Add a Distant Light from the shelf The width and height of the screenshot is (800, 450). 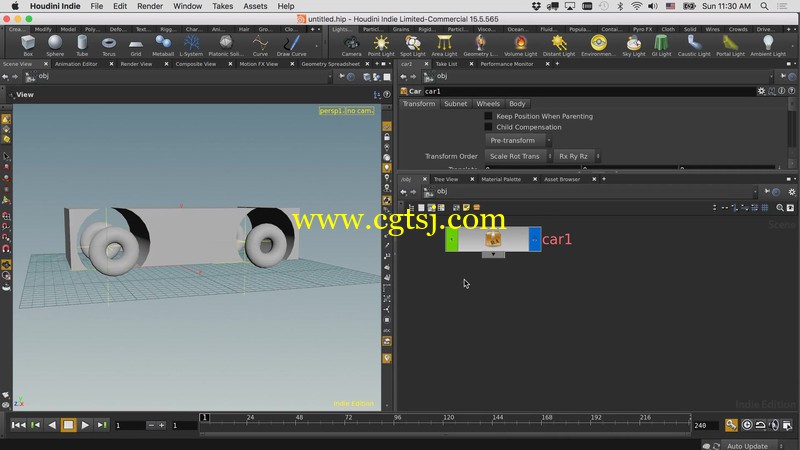(559, 45)
